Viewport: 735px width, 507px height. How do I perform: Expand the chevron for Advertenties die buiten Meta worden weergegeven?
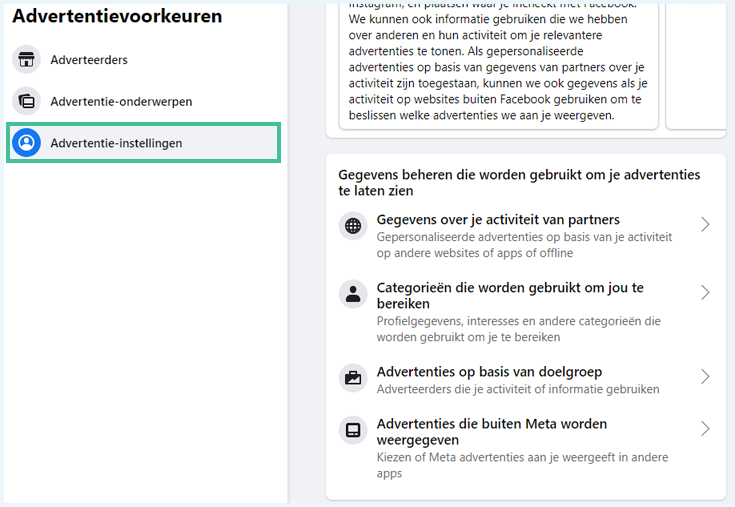pos(705,428)
